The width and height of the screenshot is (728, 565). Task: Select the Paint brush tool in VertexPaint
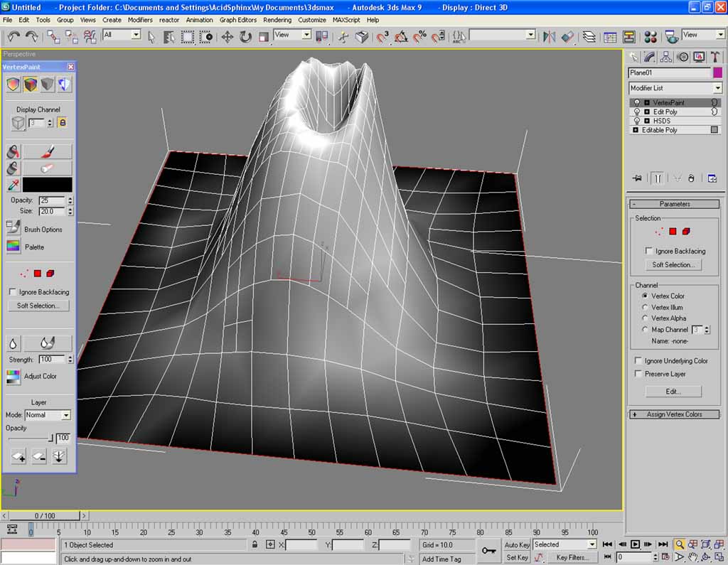click(x=47, y=151)
